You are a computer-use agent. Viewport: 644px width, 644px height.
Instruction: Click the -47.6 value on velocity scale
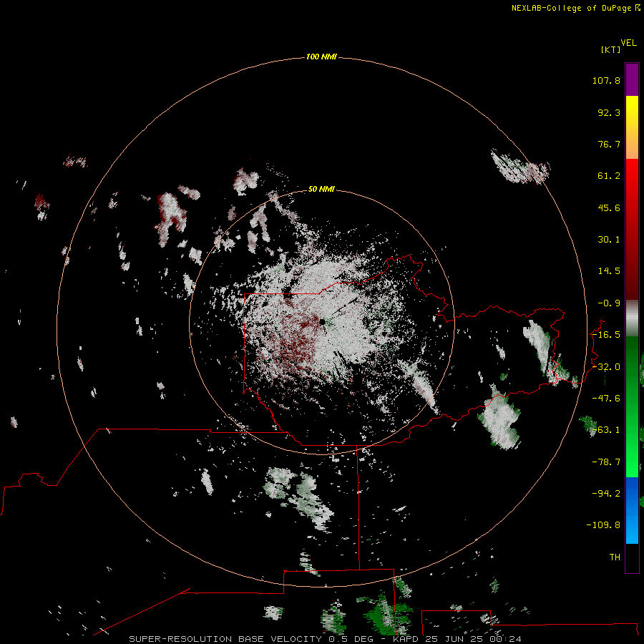point(606,399)
